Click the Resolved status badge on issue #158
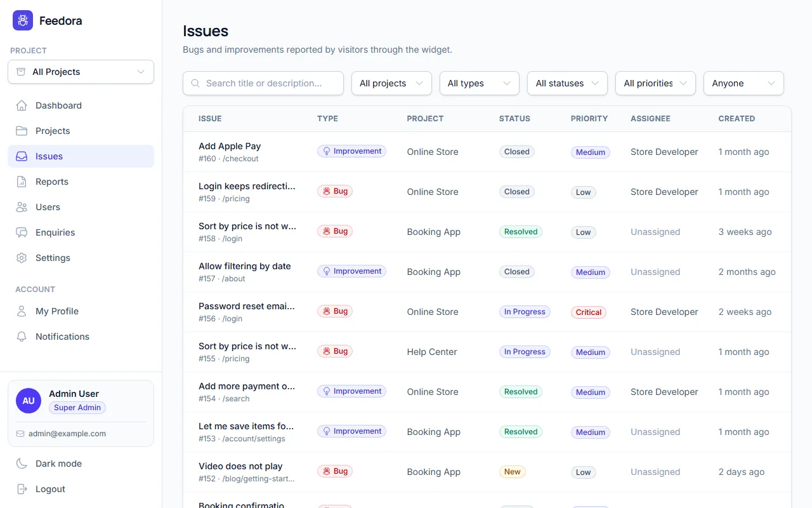 (521, 232)
